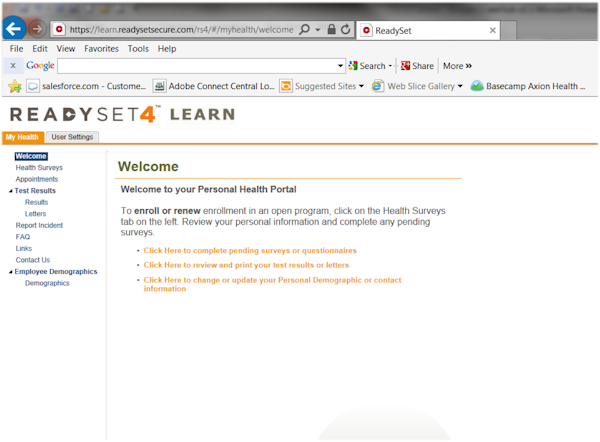Screen dimensions: 600x442
Task: Open salesforce.com favorites bookmark
Action: click(x=86, y=86)
